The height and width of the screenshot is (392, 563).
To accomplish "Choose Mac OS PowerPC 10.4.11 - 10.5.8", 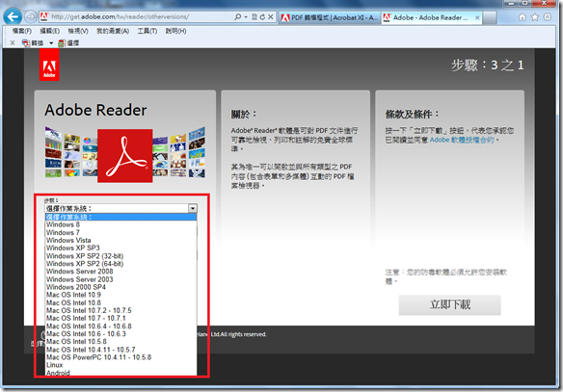I will click(121, 357).
